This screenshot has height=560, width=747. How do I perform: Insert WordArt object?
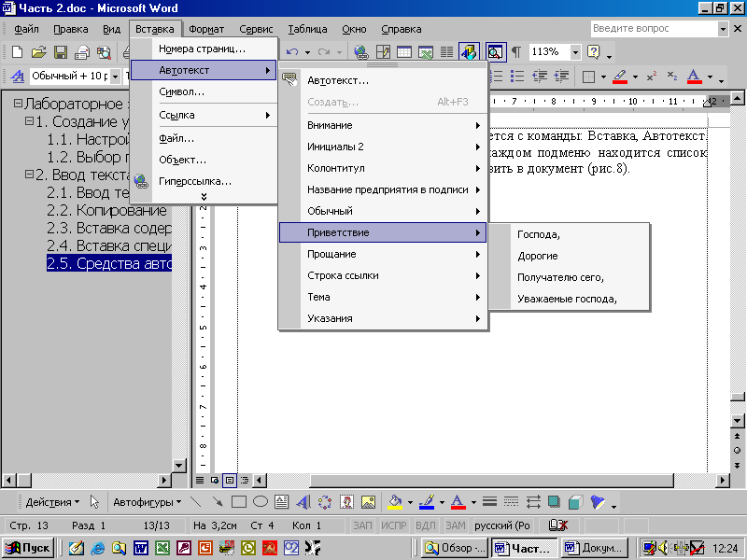pos(303,502)
